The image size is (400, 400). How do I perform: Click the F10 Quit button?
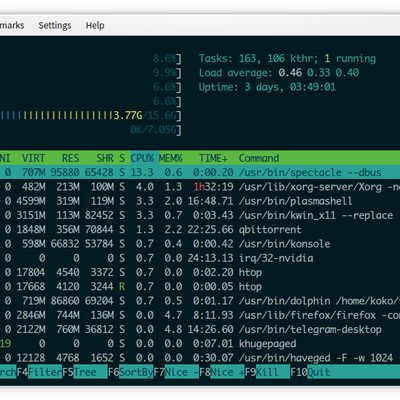click(x=310, y=372)
